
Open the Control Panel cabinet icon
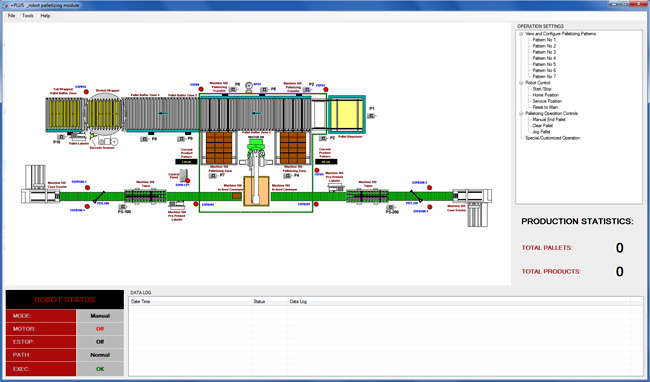tap(184, 175)
